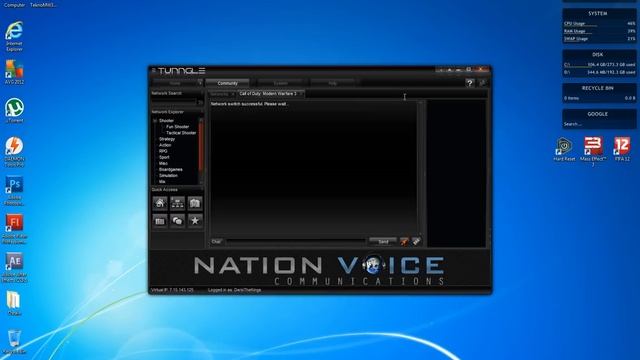The height and width of the screenshot is (360, 640).
Task: Click the first icon in Quick Access bottom row
Action: tap(160, 221)
